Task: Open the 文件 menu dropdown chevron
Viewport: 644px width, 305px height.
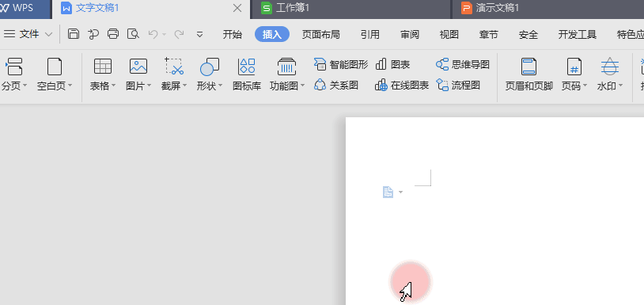Action: (48, 34)
